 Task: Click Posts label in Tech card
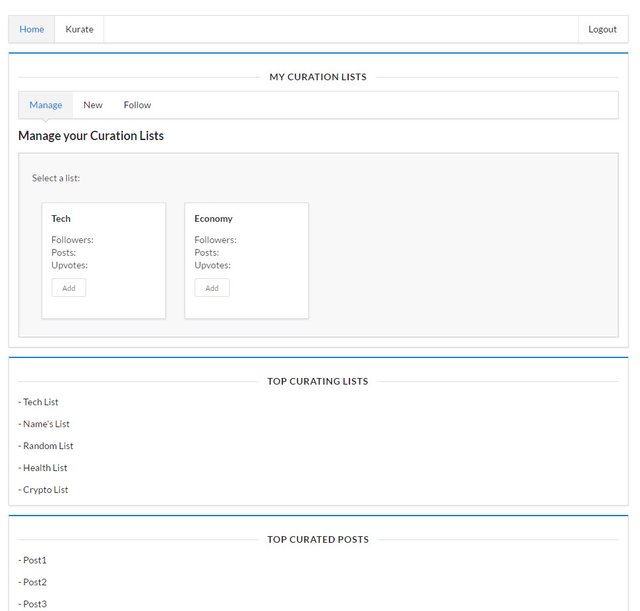[64, 253]
